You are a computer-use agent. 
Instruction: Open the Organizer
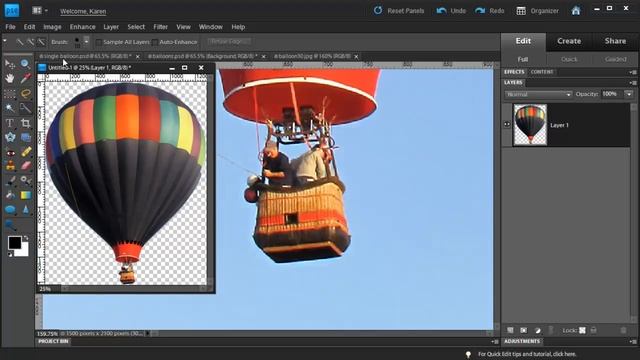pos(537,11)
